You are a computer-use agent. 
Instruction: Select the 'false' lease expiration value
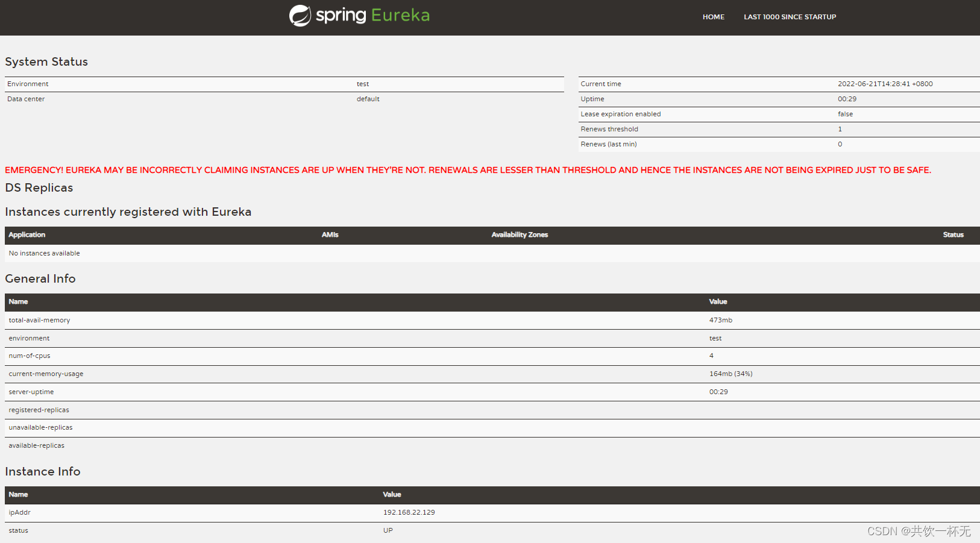pyautogui.click(x=845, y=114)
